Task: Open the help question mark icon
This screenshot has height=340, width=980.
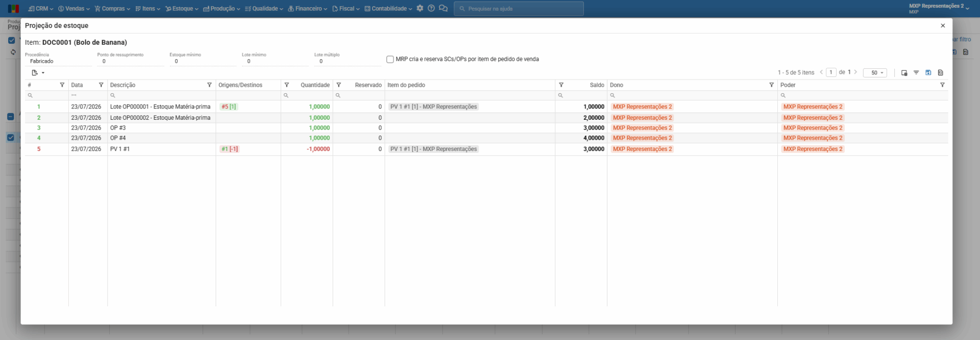Action: point(431,8)
